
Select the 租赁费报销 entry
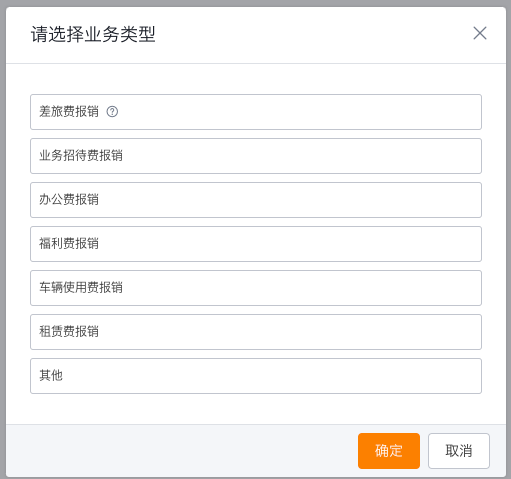256,332
